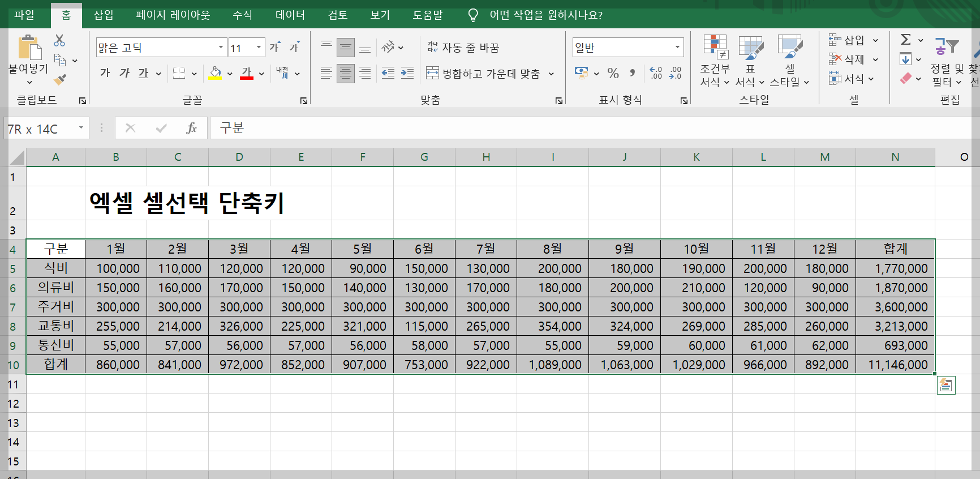This screenshot has height=479, width=980.
Task: Click the 교통비 row label cell
Action: (x=56, y=326)
